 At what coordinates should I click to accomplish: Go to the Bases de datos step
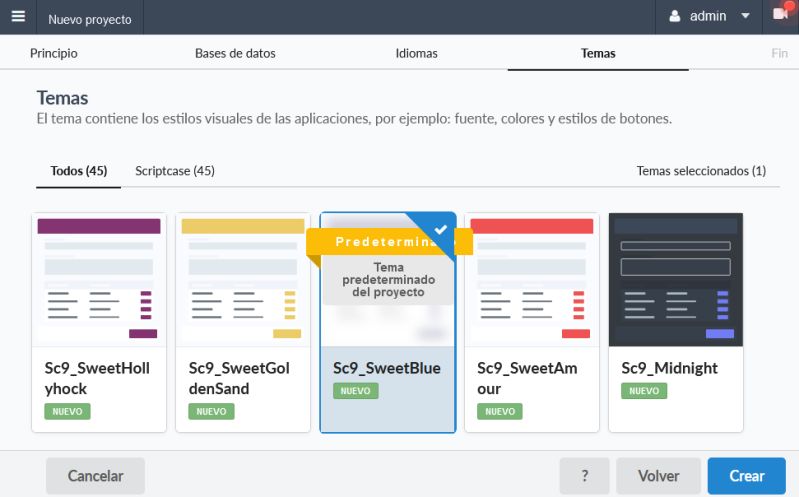click(235, 53)
